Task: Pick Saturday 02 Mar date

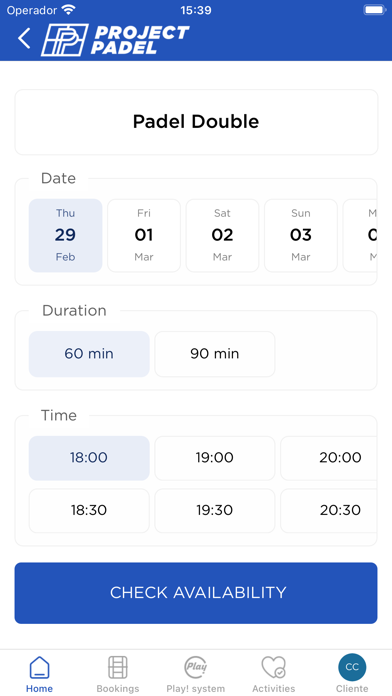Action: [x=222, y=235]
